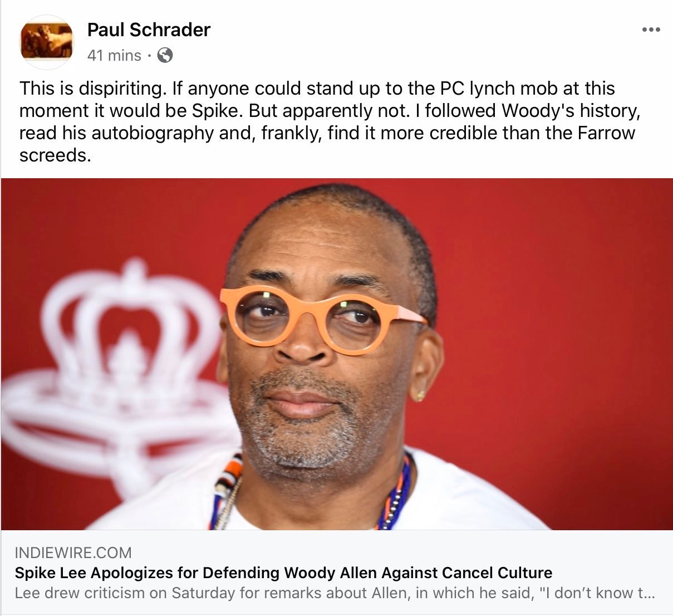Click the word 'screeds.' ending the post
The width and height of the screenshot is (673, 616).
click(55, 155)
